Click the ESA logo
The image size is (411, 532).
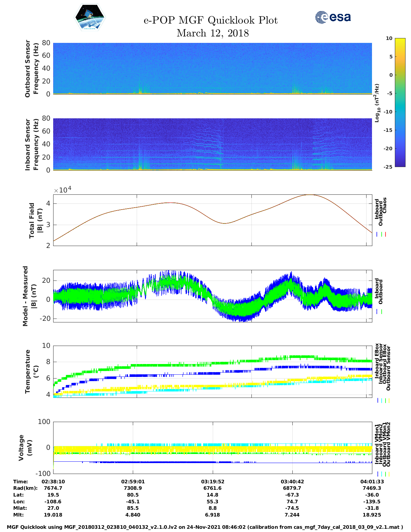click(x=333, y=17)
